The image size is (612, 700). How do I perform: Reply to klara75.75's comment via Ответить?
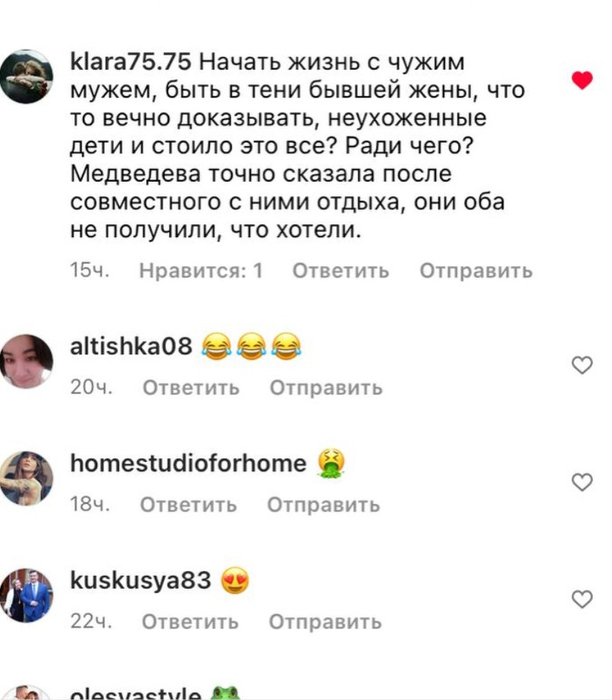[x=341, y=270]
